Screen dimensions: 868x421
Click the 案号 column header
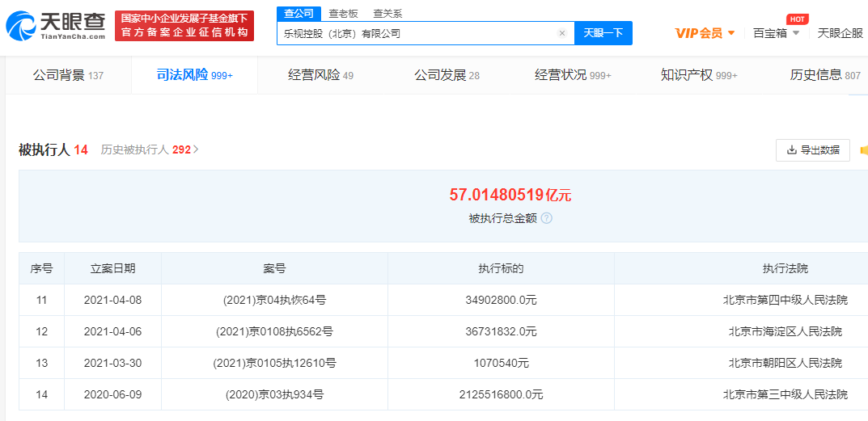click(274, 269)
